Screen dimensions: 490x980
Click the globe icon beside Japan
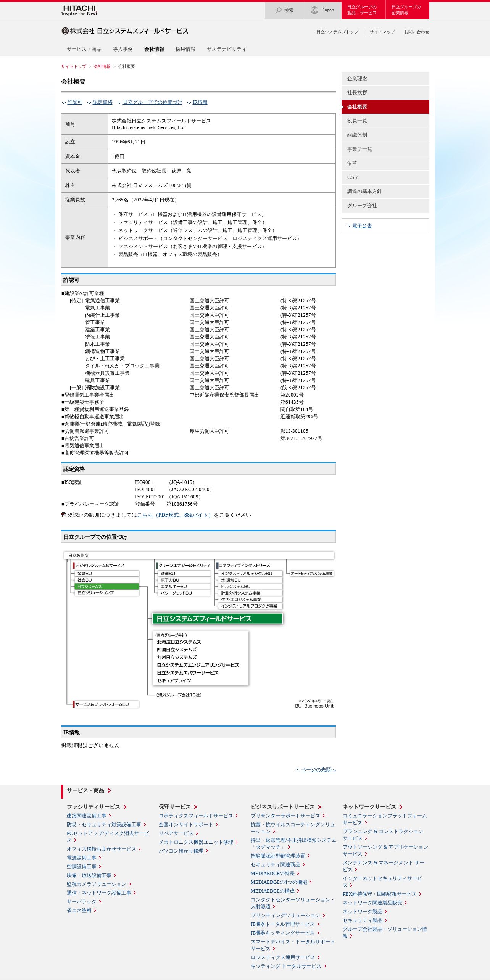(x=314, y=10)
